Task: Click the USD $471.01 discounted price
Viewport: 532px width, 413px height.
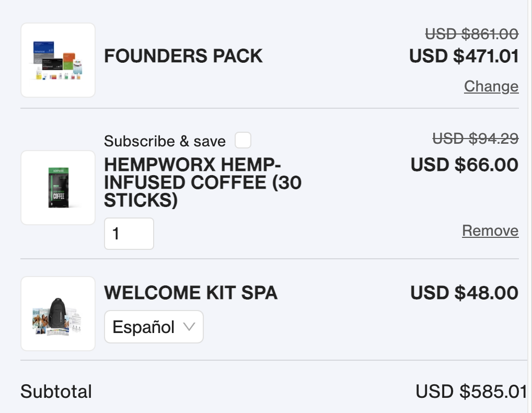Action: click(464, 56)
